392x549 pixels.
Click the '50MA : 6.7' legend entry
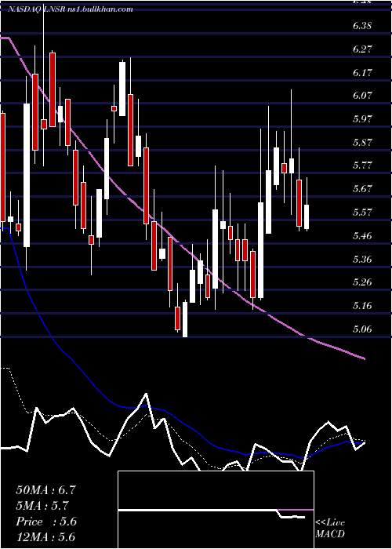coord(45,490)
